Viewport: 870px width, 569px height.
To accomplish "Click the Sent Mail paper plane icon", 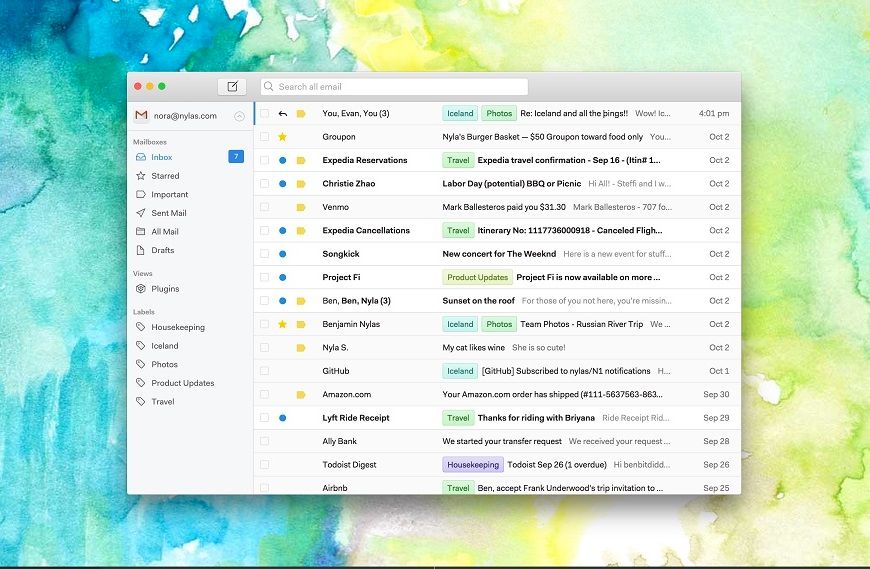I will click(141, 213).
